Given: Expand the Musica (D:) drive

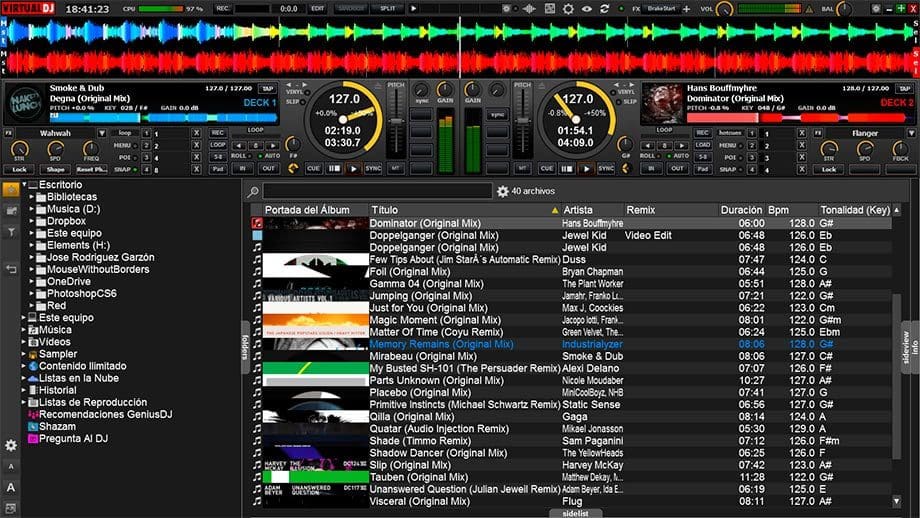Looking at the screenshot, I should pos(32,209).
